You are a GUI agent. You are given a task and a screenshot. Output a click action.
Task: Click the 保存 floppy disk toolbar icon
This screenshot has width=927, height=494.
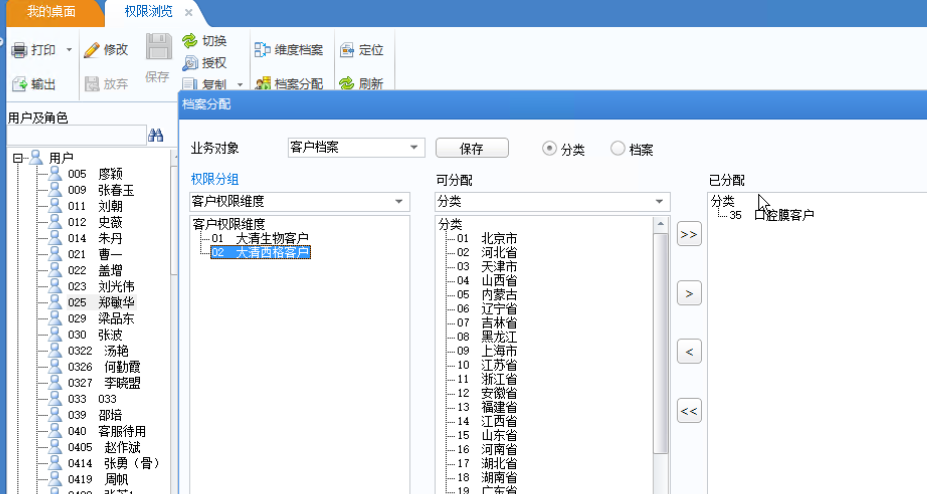tap(158, 47)
